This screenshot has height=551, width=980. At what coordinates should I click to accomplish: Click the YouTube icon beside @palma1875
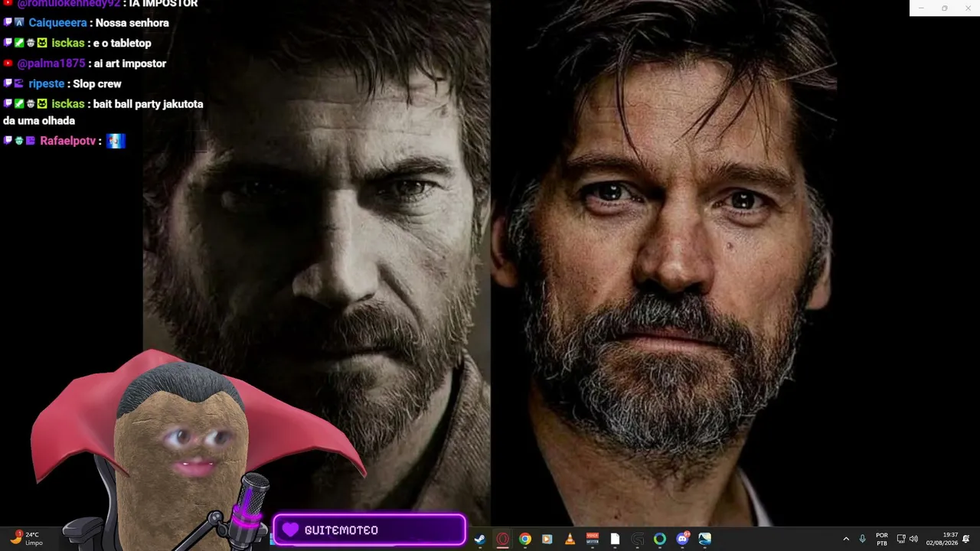[8, 64]
